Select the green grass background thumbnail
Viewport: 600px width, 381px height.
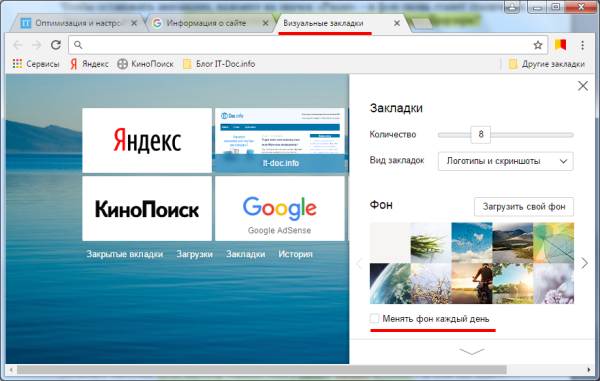[431, 243]
